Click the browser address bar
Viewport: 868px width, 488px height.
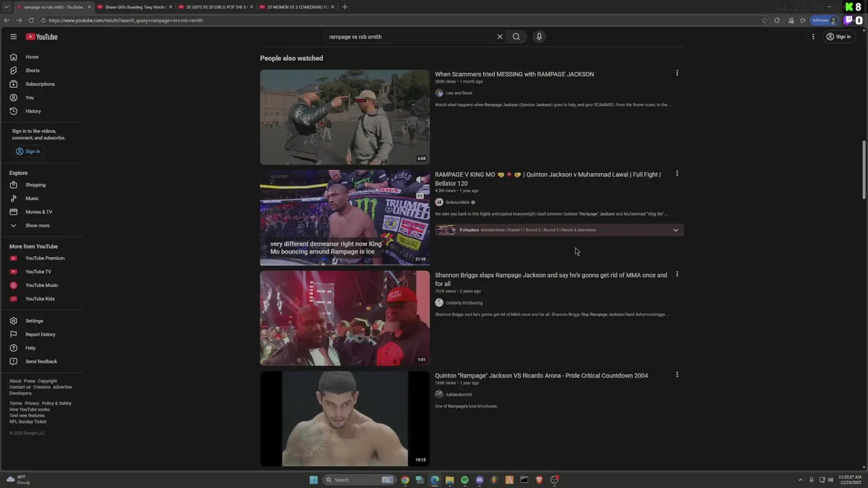pos(400,20)
